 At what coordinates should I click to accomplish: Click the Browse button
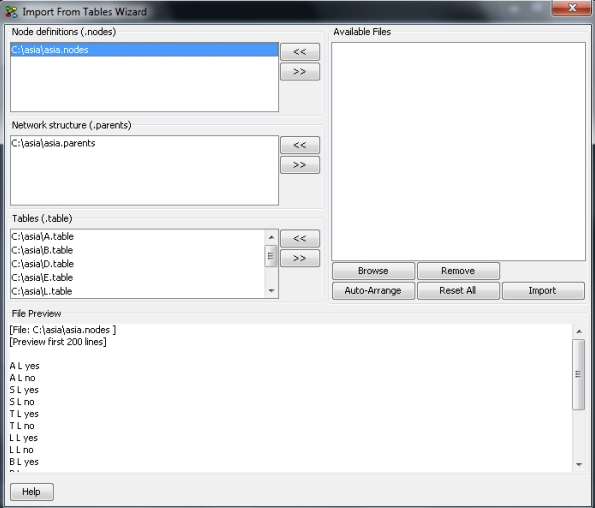(373, 271)
